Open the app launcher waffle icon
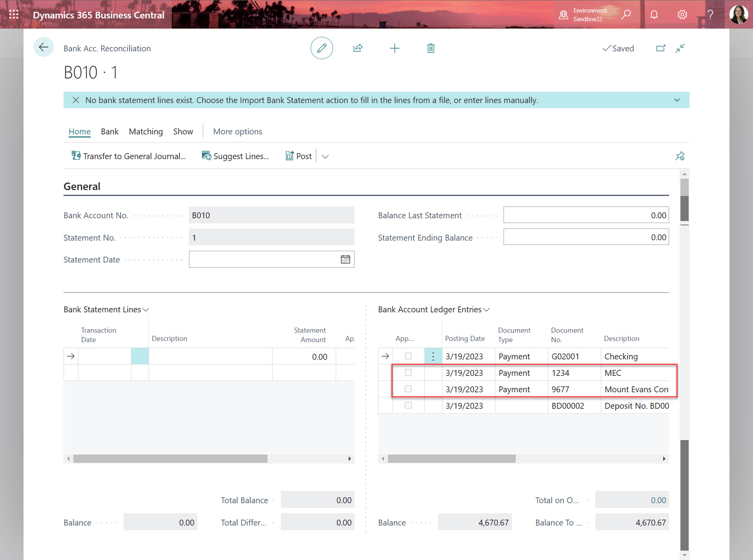Image resolution: width=753 pixels, height=560 pixels. coord(14,14)
